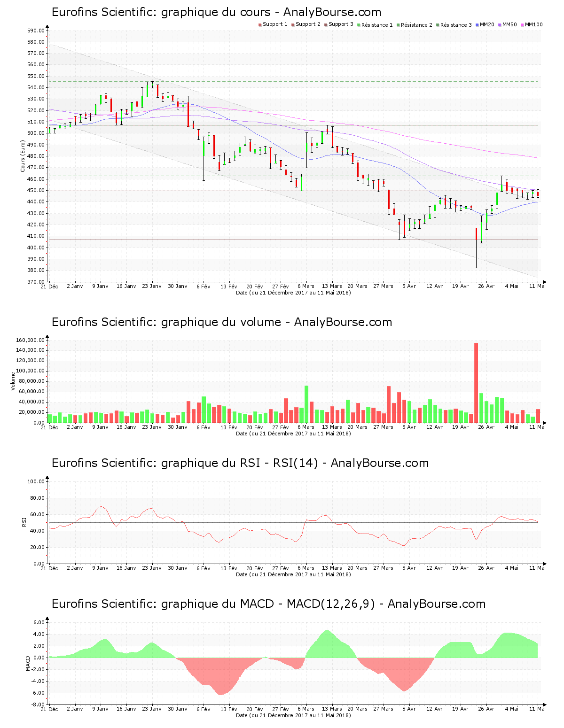Click the 160,000.00 volume axis value
The image size is (564, 728).
(x=31, y=340)
